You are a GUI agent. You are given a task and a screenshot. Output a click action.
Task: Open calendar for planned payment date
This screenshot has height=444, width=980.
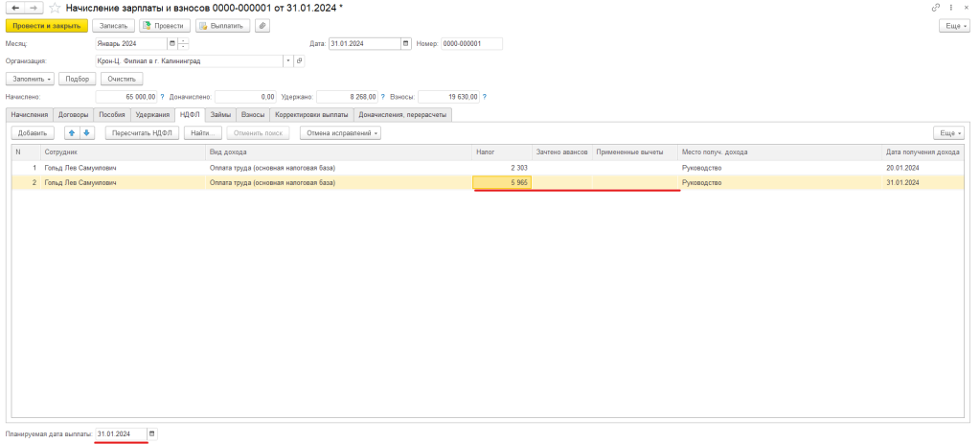click(151, 434)
